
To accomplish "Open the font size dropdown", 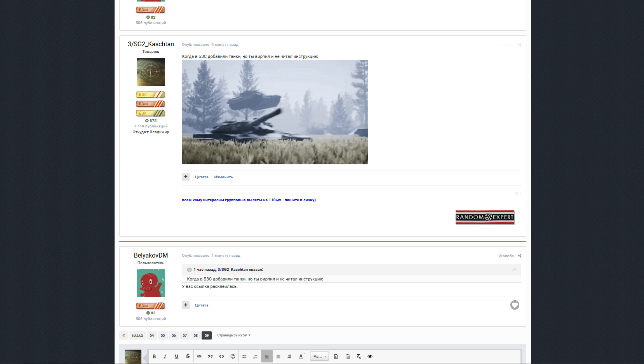I will 319,356.
